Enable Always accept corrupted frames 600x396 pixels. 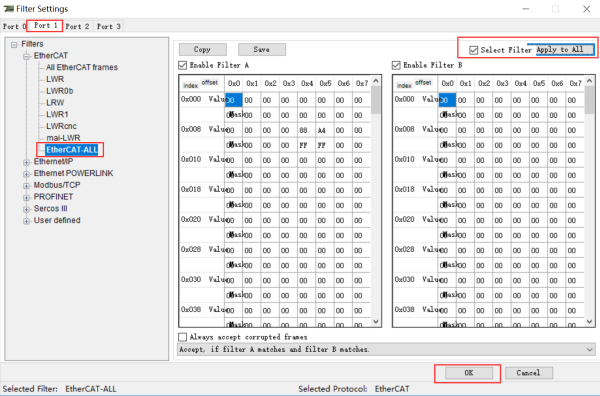[183, 337]
